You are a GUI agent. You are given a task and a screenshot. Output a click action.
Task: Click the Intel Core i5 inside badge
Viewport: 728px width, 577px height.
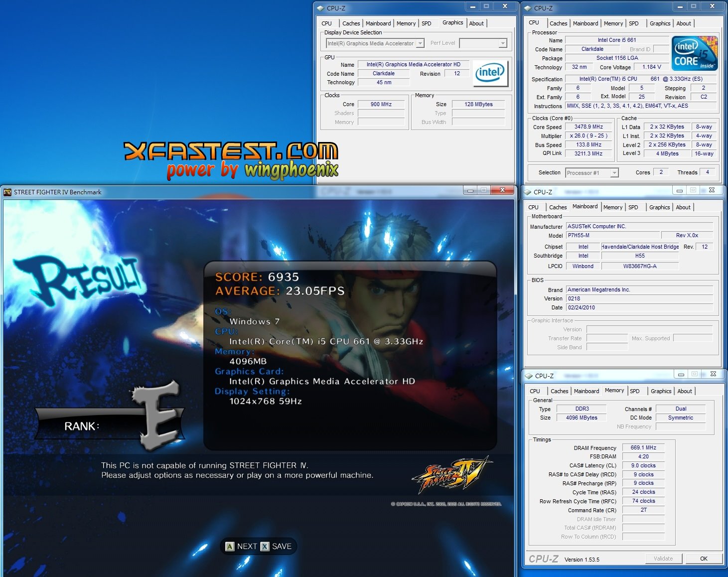coord(695,53)
